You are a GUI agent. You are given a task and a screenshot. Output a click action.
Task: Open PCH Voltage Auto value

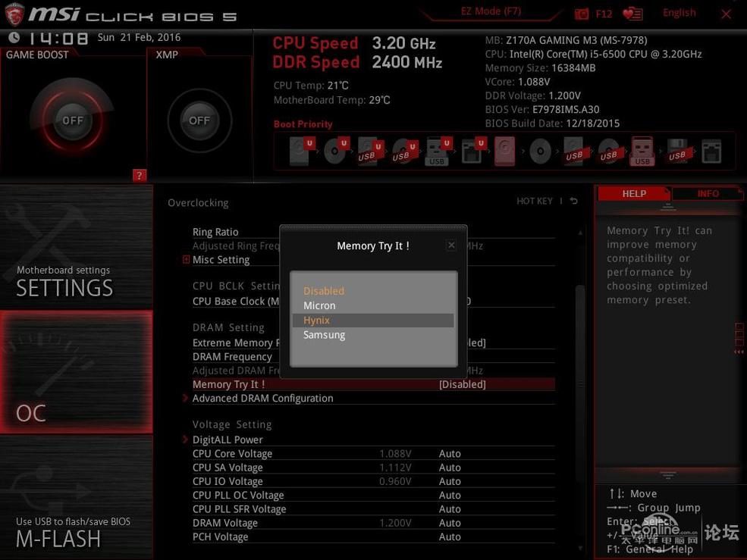(x=450, y=537)
